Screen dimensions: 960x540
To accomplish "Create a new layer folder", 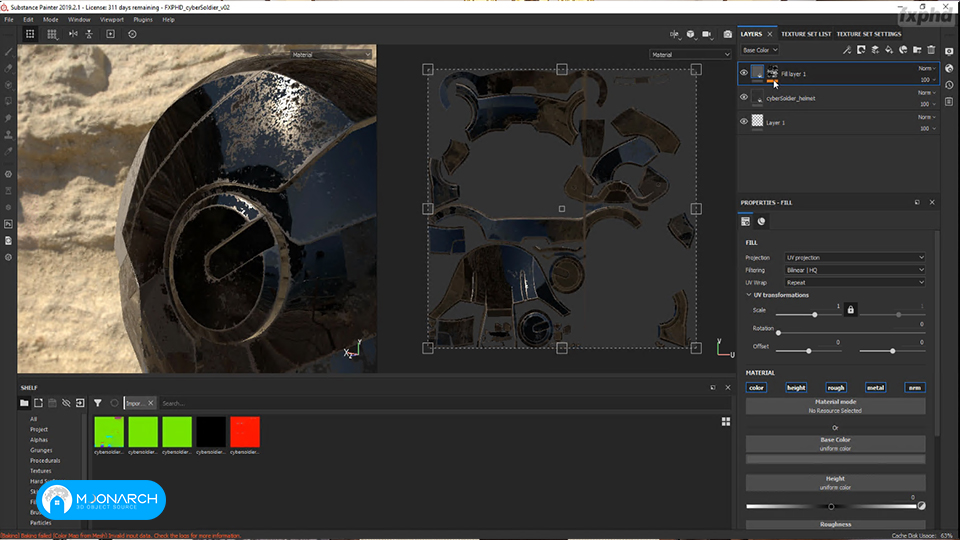I will tap(917, 50).
